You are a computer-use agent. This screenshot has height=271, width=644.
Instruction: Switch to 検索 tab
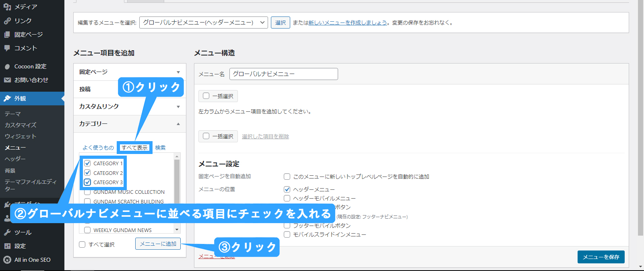(160, 148)
